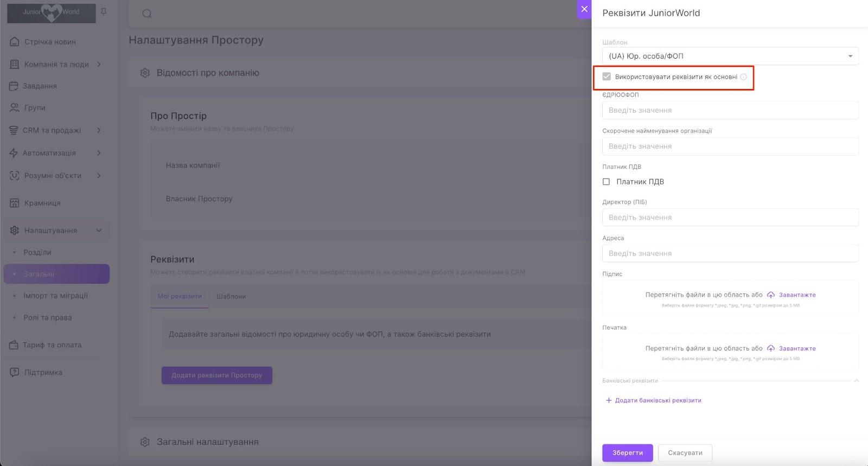Switch to Мої реквізити tab
This screenshot has height=466, width=868.
click(180, 296)
